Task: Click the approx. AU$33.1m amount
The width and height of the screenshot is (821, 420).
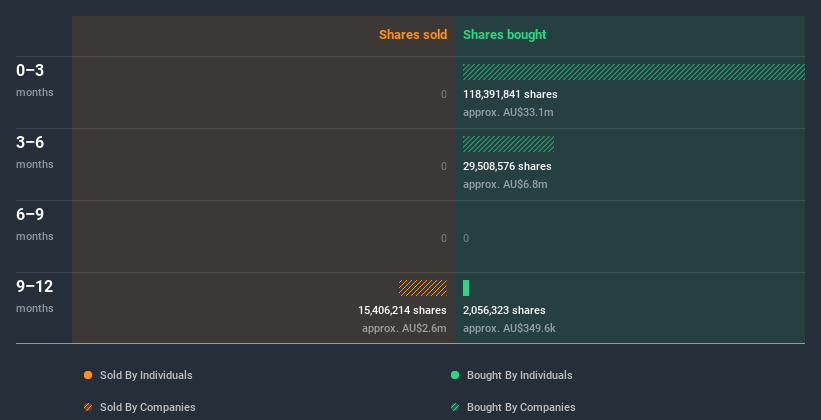Action: point(508,112)
